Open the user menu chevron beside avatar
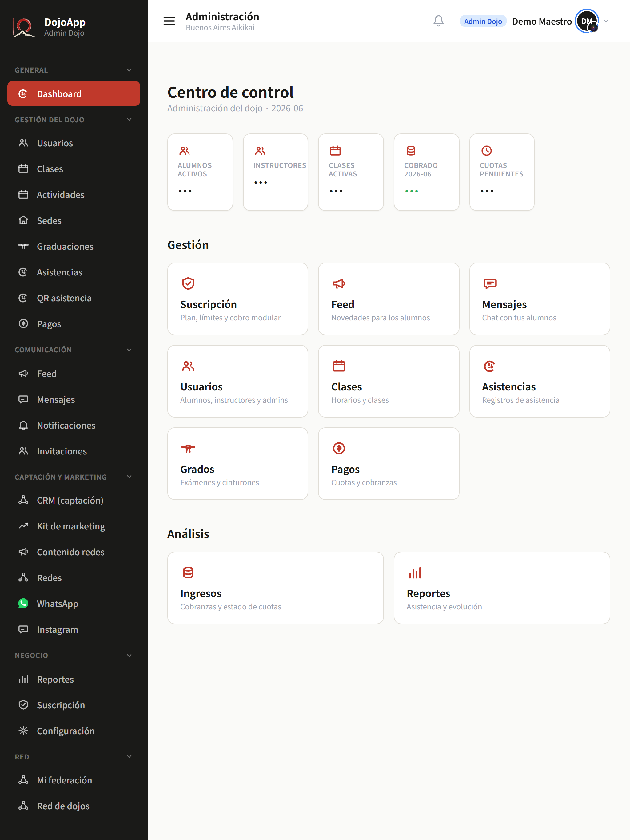The width and height of the screenshot is (630, 840). pyautogui.click(x=606, y=21)
